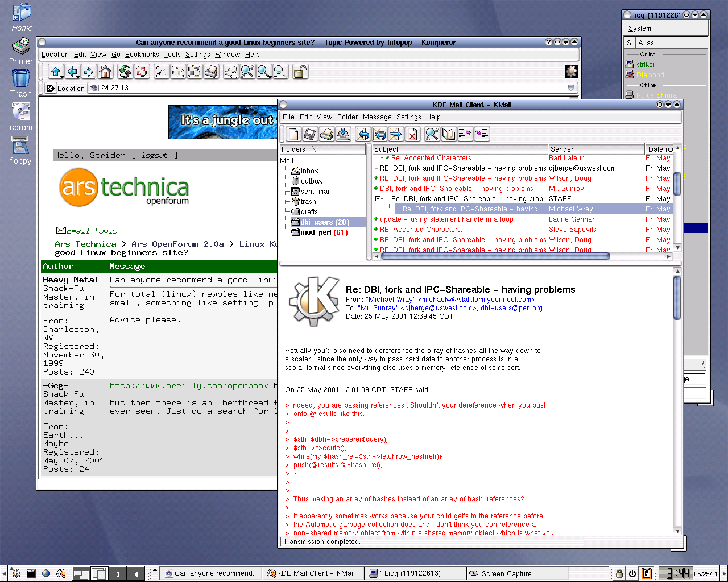Click KMail Find magnifier icon

coord(432,134)
